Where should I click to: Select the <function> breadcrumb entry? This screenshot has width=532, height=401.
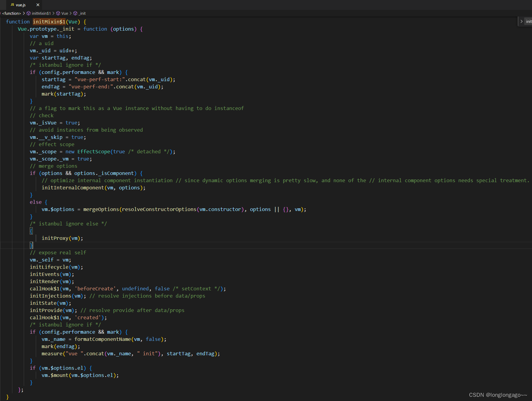pyautogui.click(x=11, y=13)
